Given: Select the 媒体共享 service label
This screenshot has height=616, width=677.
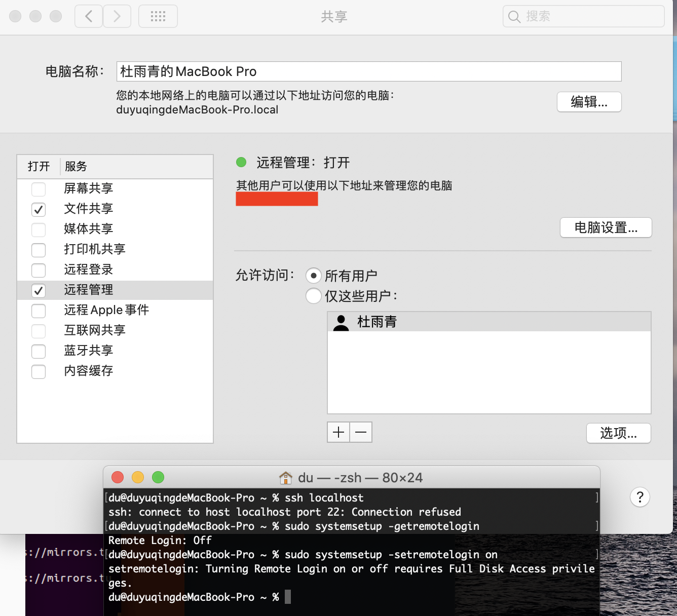Looking at the screenshot, I should (x=89, y=229).
